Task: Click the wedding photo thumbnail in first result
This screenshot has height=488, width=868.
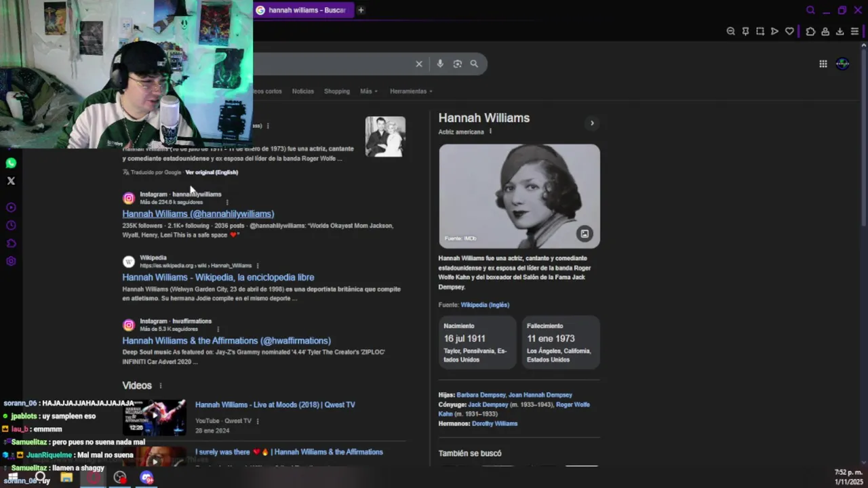Action: click(x=385, y=136)
